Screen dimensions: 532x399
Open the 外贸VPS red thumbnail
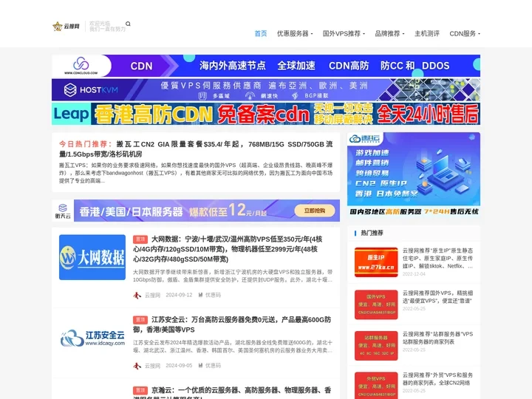click(376, 386)
